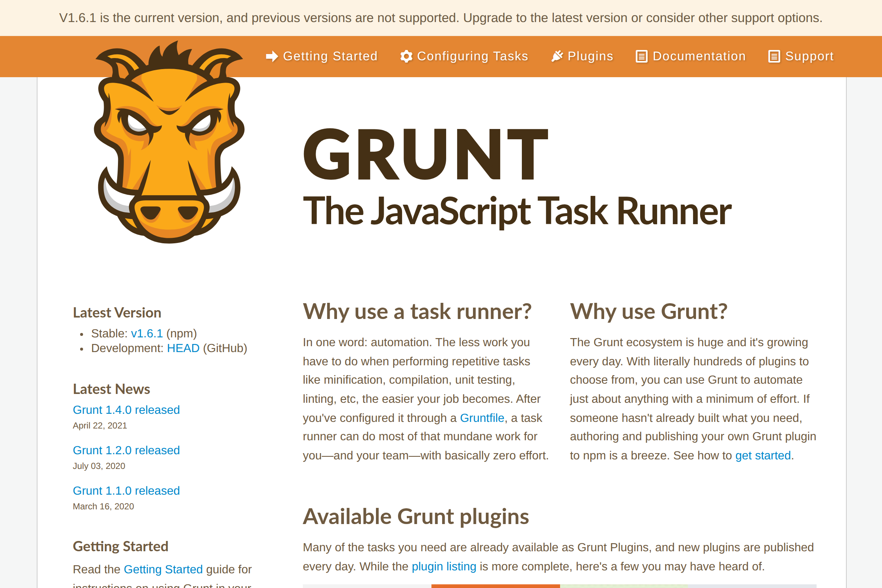The image size is (882, 588).
Task: Click the Why use a task runner? heading
Action: tap(417, 312)
